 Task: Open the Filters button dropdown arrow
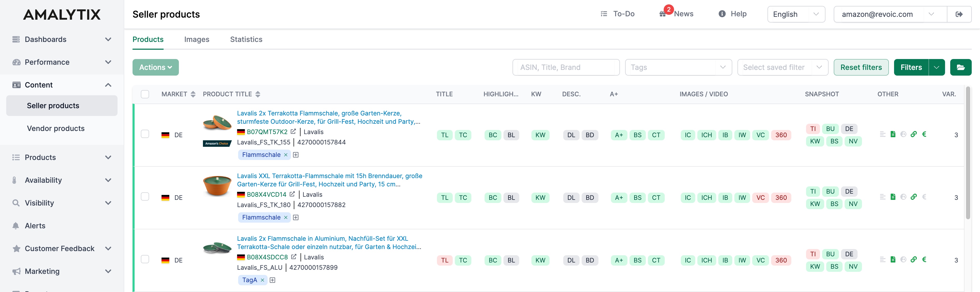(937, 67)
